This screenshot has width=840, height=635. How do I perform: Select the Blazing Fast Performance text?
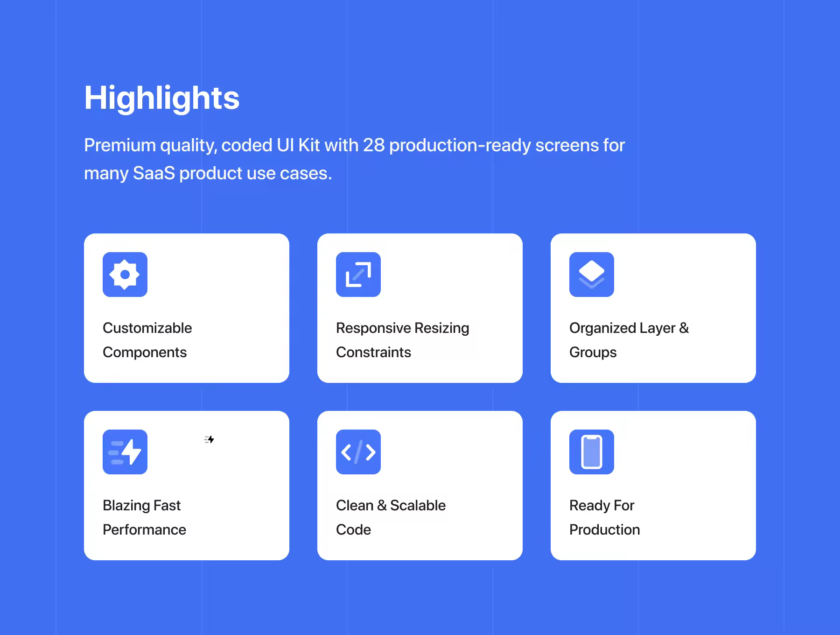144,517
